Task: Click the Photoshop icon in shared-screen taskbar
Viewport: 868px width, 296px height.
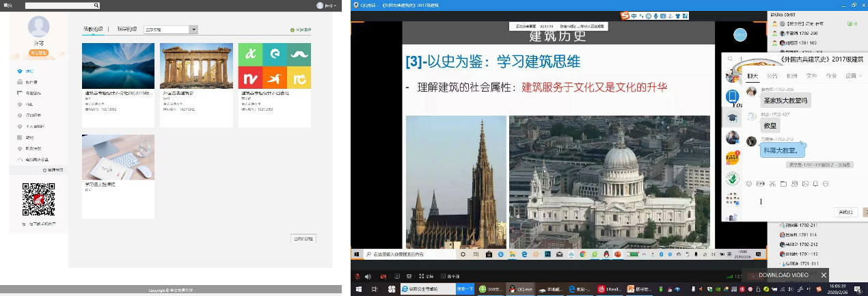Action: (x=547, y=254)
